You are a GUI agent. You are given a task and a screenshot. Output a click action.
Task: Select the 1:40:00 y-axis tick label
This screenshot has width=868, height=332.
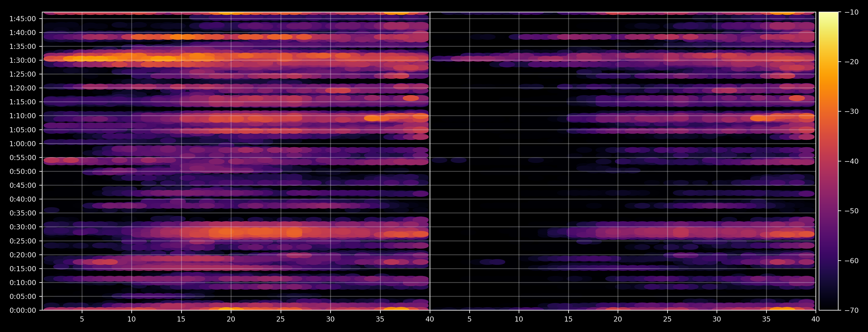(x=23, y=33)
